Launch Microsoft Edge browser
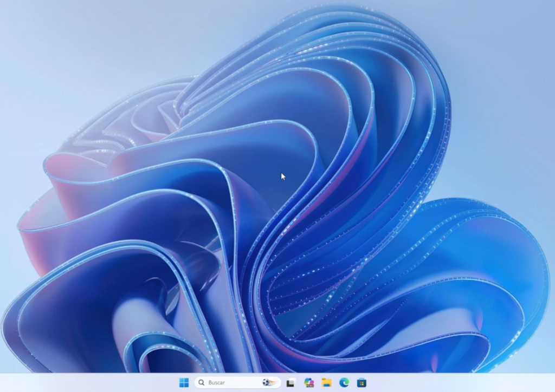Screen dimensions: 555x392 (344, 382)
